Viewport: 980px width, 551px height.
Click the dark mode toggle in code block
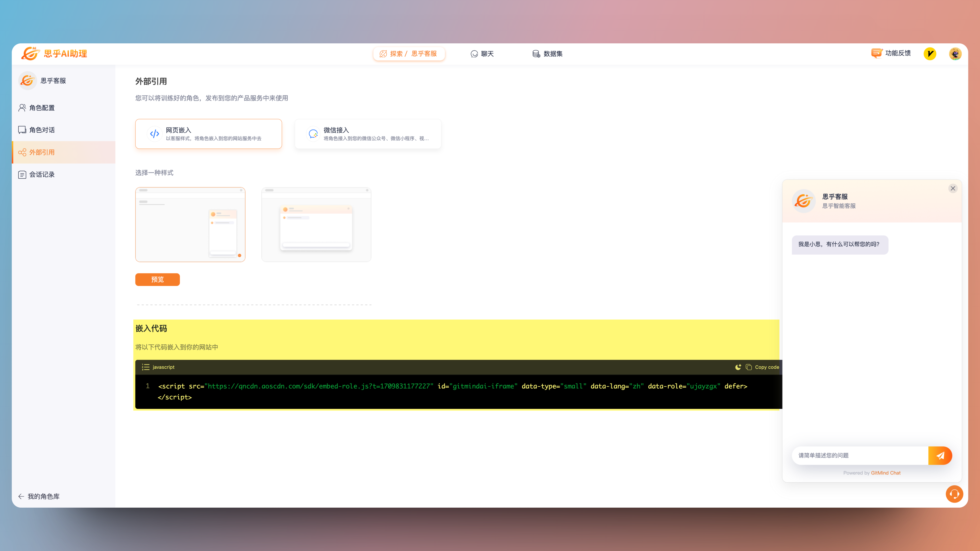point(738,367)
